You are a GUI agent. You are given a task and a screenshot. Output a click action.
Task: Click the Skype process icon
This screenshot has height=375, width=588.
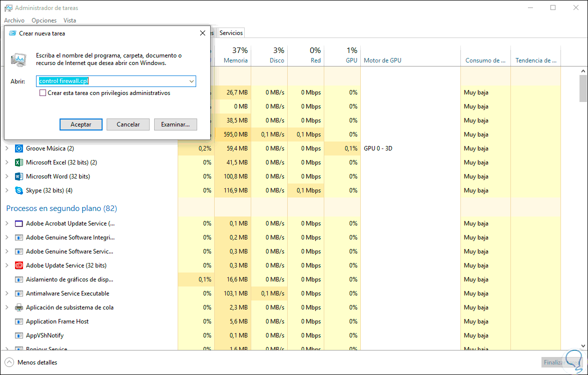pyautogui.click(x=19, y=190)
